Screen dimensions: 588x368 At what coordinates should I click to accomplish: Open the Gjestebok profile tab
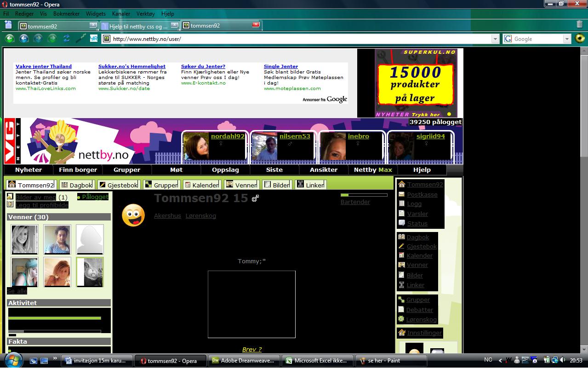[118, 185]
